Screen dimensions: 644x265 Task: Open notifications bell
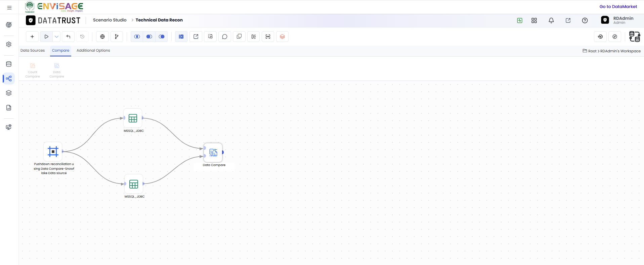pos(551,20)
